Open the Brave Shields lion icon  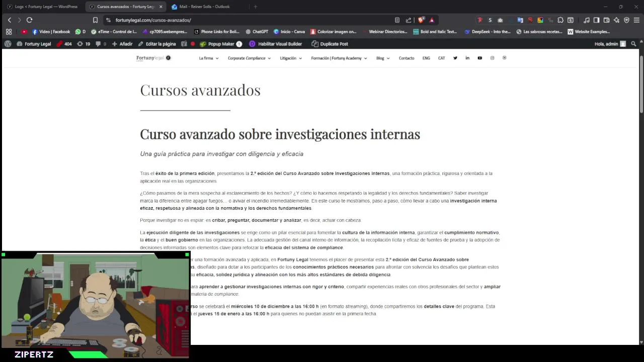[421, 20]
